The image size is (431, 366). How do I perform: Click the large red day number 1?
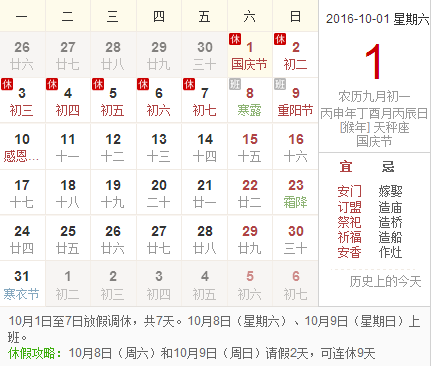(x=373, y=62)
